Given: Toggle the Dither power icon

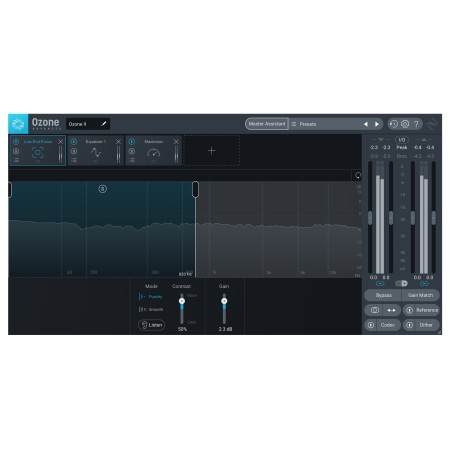Looking at the screenshot, I should tap(410, 325).
